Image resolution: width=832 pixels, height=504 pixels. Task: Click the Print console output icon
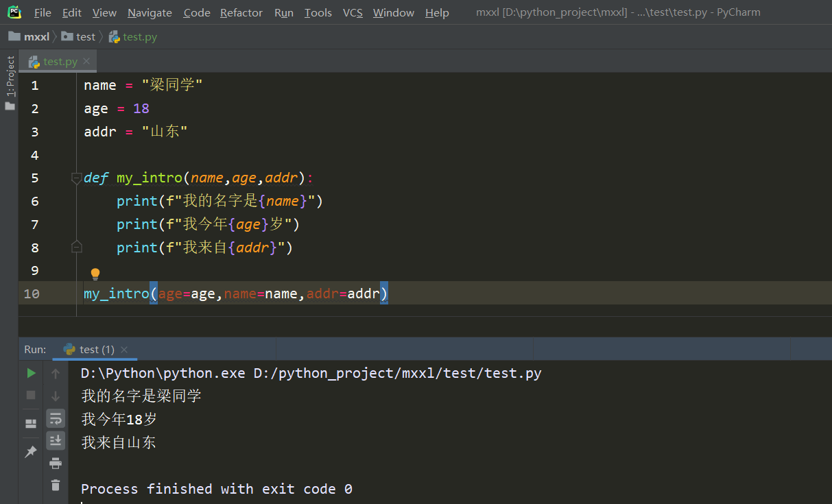(56, 463)
